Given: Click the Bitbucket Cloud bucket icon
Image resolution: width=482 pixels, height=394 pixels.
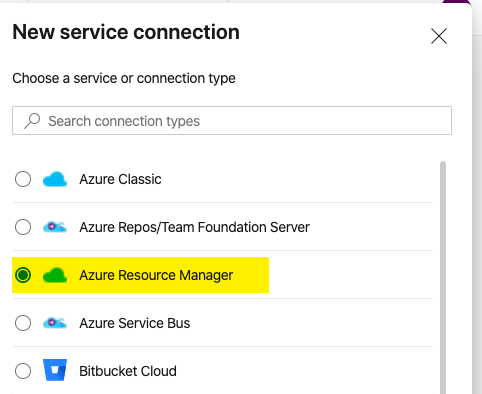Looking at the screenshot, I should [x=55, y=370].
